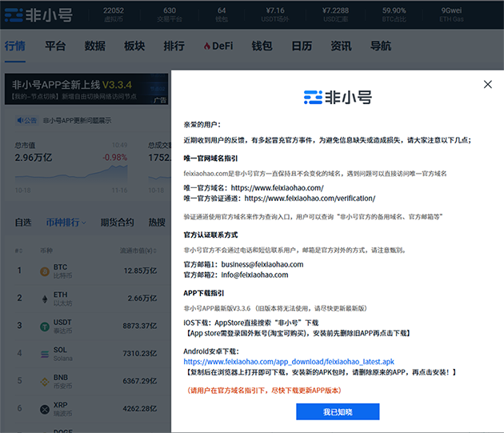Open the 排行 navigation tab
The image size is (504, 433).
[x=174, y=46]
